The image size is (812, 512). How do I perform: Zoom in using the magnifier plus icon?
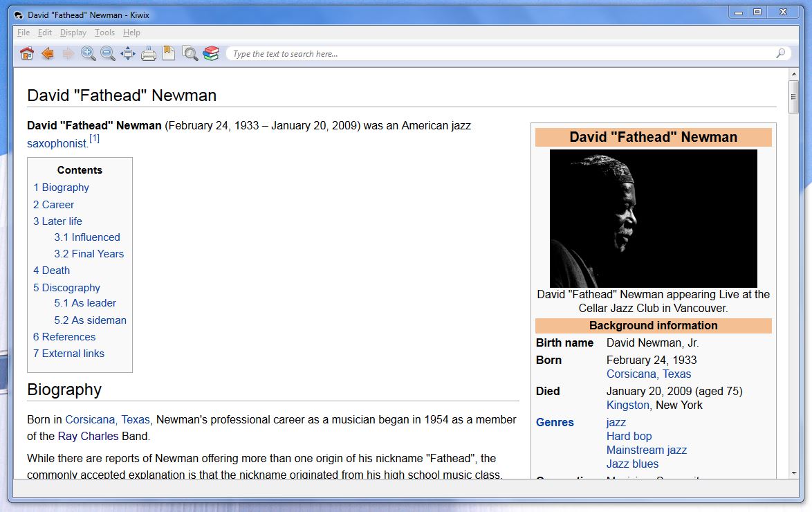(x=88, y=53)
